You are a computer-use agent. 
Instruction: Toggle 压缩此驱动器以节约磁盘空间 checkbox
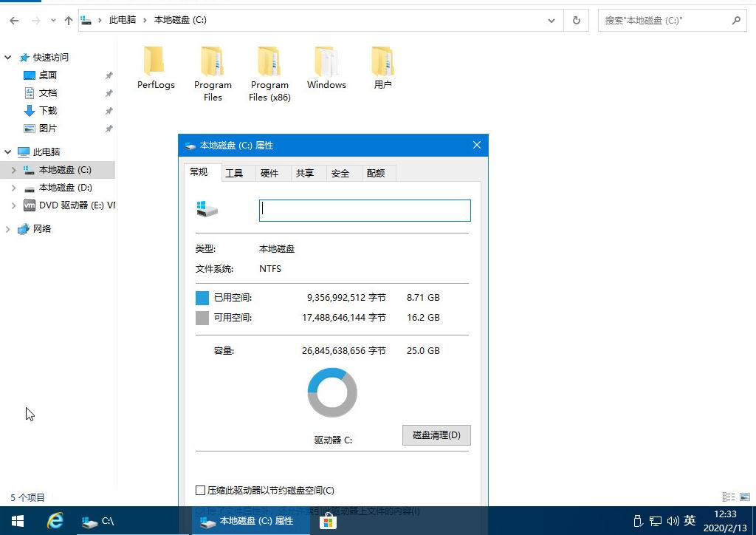click(x=201, y=490)
